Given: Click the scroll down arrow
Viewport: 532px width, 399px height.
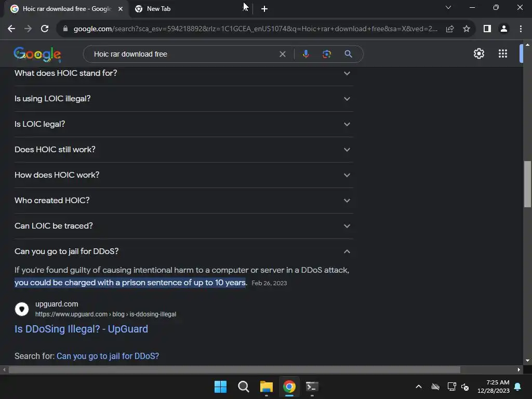Looking at the screenshot, I should (x=527, y=361).
